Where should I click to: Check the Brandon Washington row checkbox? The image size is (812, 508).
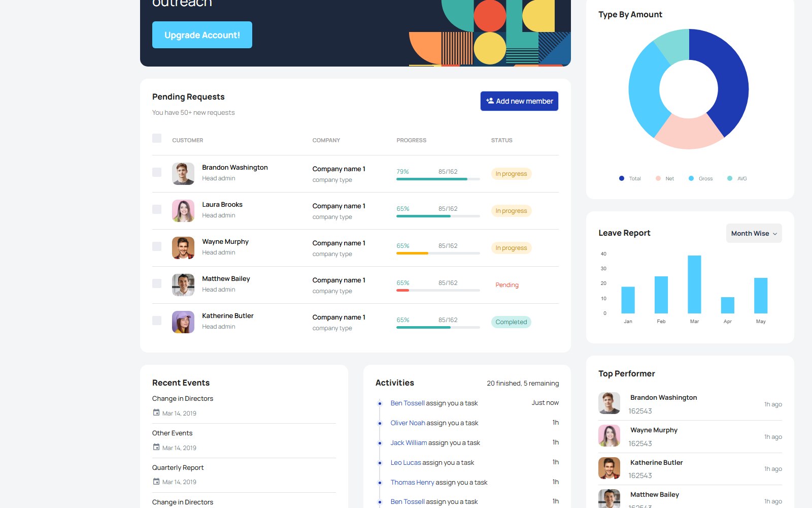[x=157, y=172]
